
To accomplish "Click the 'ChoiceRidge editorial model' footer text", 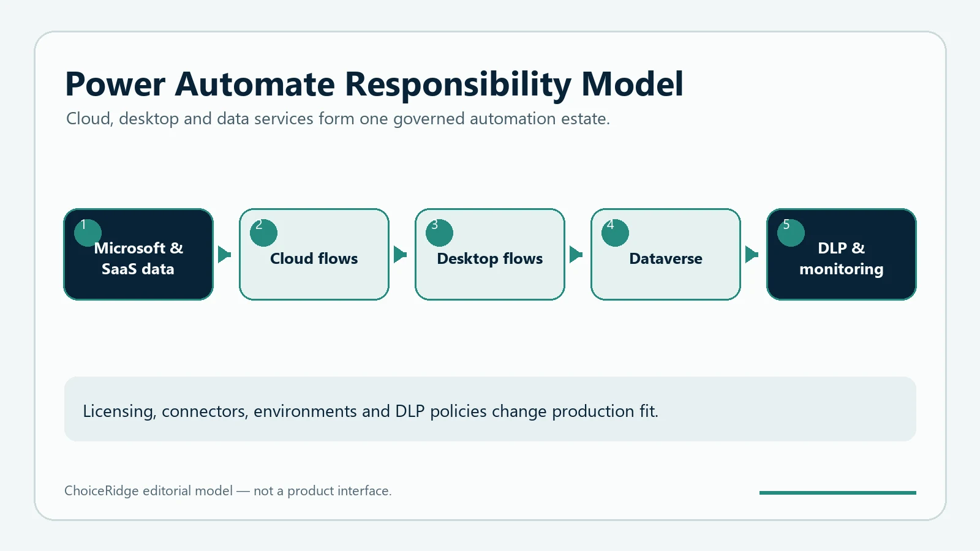I will click(228, 491).
